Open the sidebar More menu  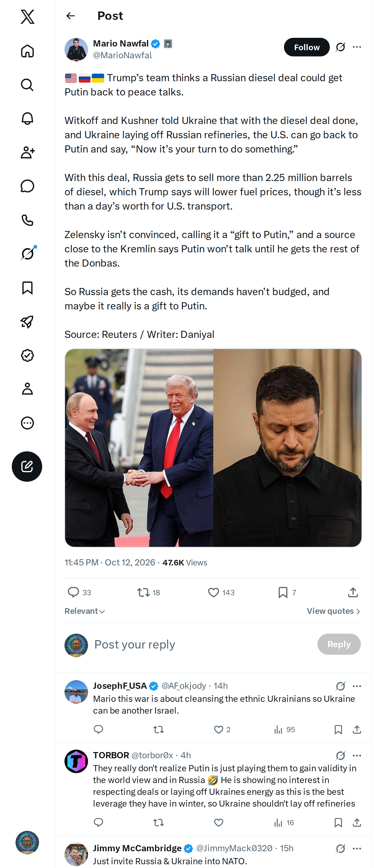point(27,423)
